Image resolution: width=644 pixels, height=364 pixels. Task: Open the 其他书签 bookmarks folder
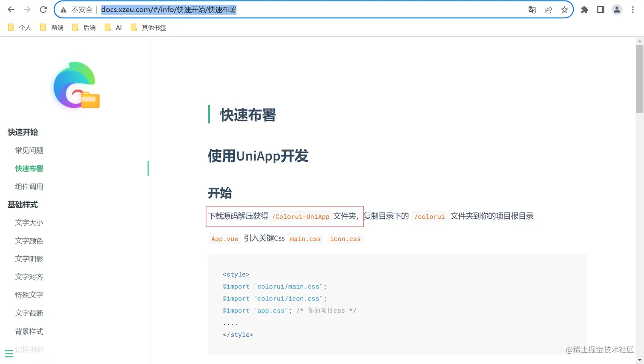pyautogui.click(x=148, y=28)
